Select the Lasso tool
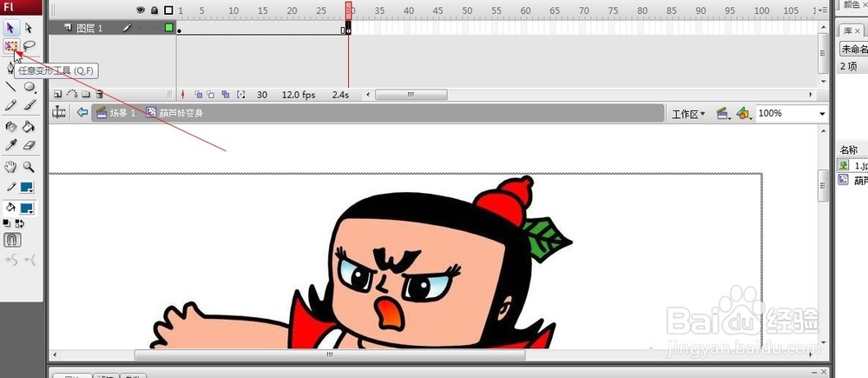The image size is (868, 378). [x=30, y=46]
